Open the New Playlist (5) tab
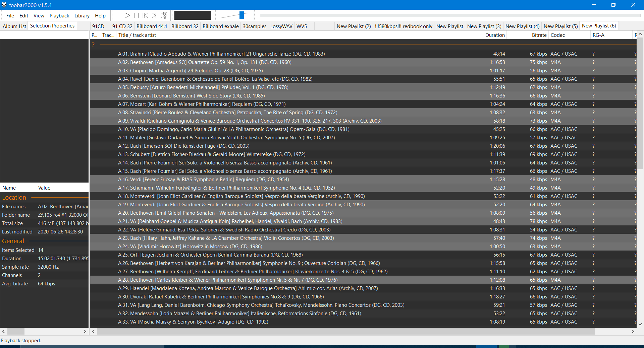This screenshot has height=348, width=644. [x=561, y=26]
